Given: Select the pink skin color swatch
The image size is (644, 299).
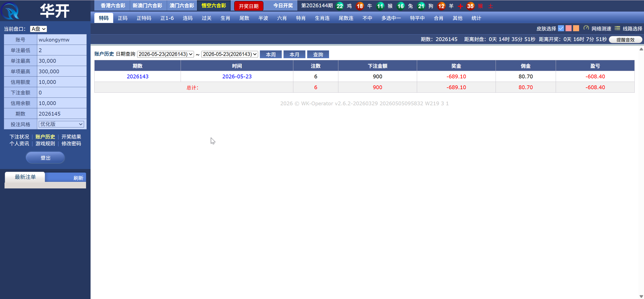Looking at the screenshot, I should (x=568, y=28).
